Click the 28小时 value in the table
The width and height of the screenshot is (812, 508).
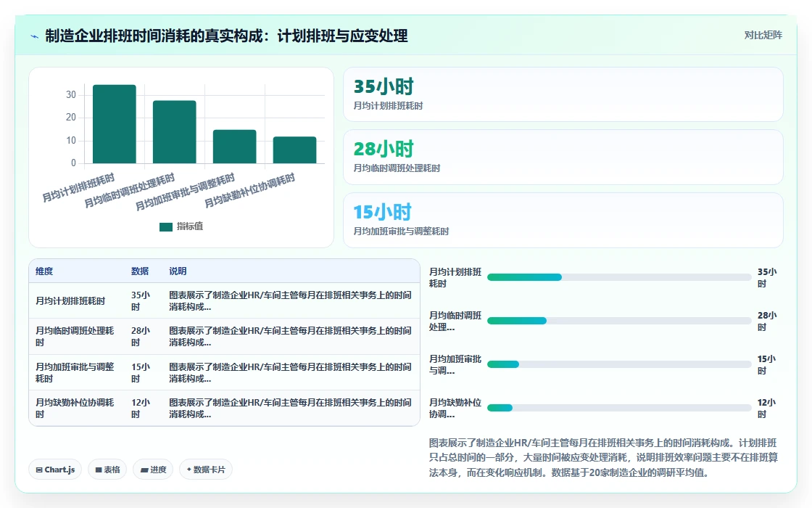click(141, 337)
